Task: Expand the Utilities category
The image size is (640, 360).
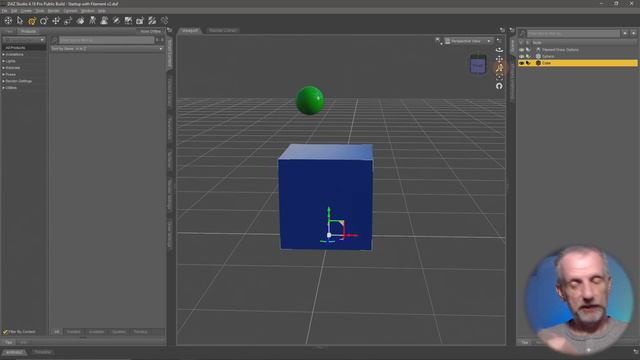Action: (4, 88)
